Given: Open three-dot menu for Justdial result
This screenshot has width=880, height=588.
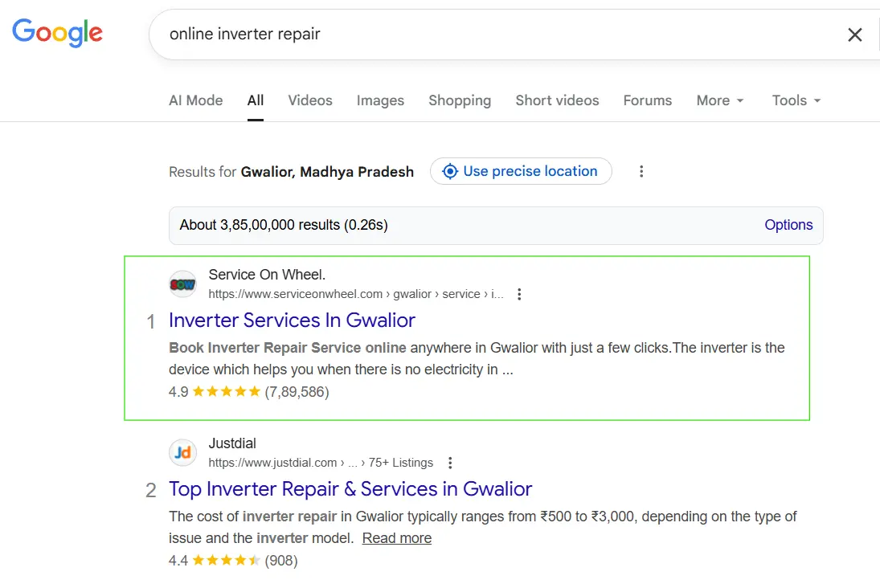Looking at the screenshot, I should tap(450, 463).
